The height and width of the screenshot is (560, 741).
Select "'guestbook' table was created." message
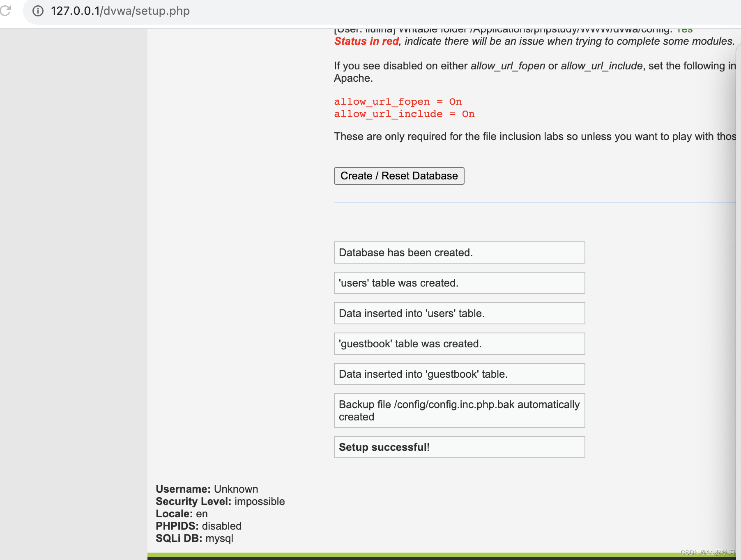click(x=459, y=344)
